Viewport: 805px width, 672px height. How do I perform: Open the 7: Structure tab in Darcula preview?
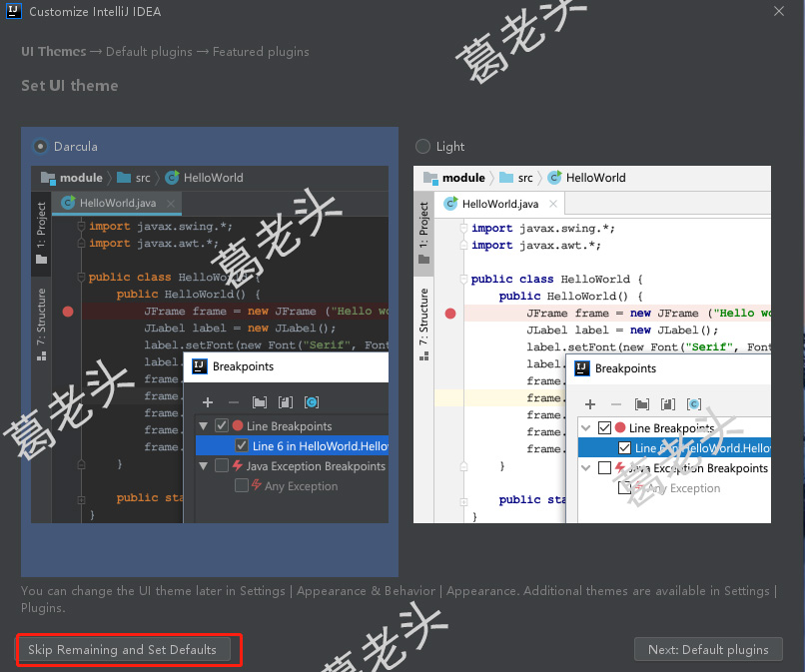coord(42,325)
